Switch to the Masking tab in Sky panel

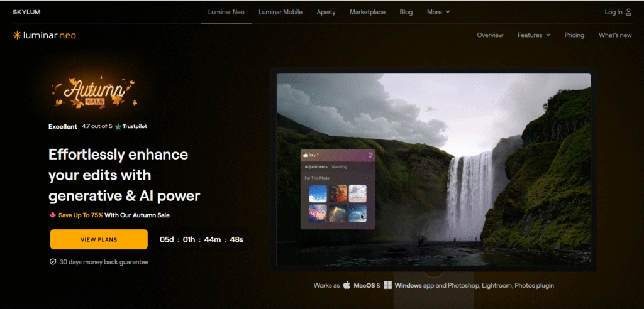(x=340, y=167)
